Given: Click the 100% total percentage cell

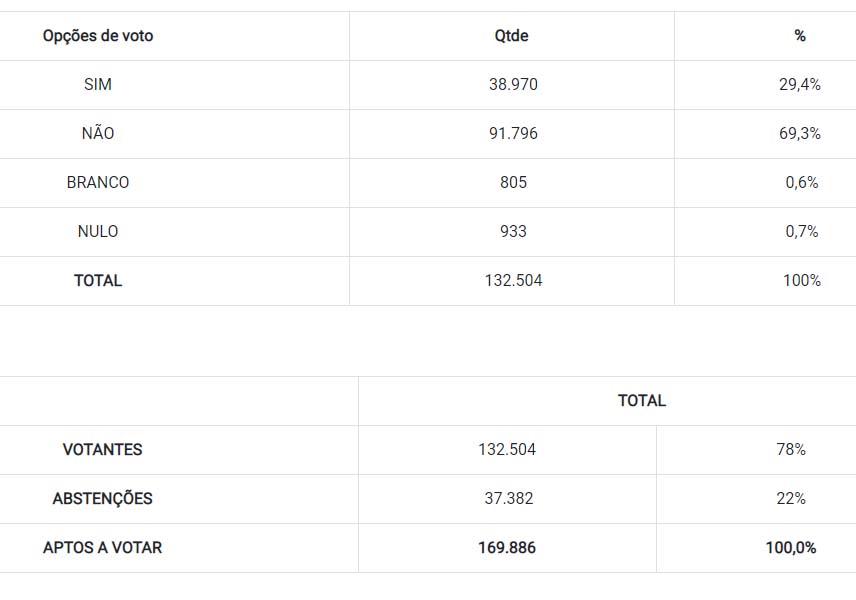Looking at the screenshot, I should (x=802, y=280).
